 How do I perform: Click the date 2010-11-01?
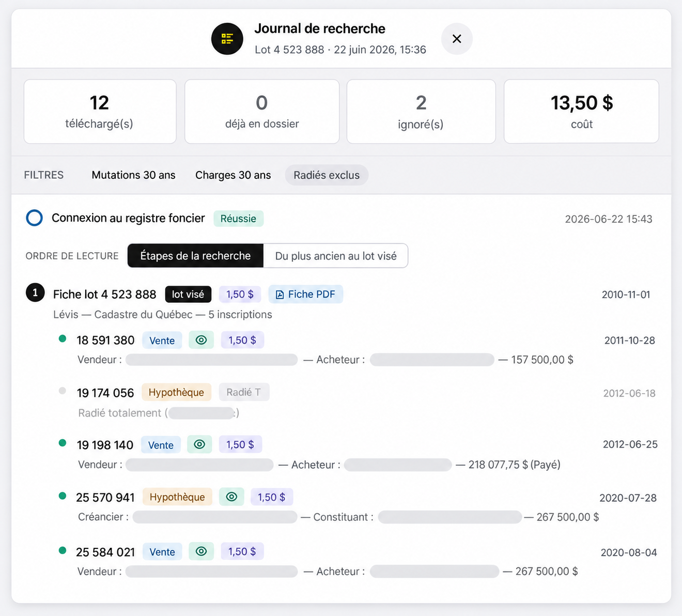626,295
